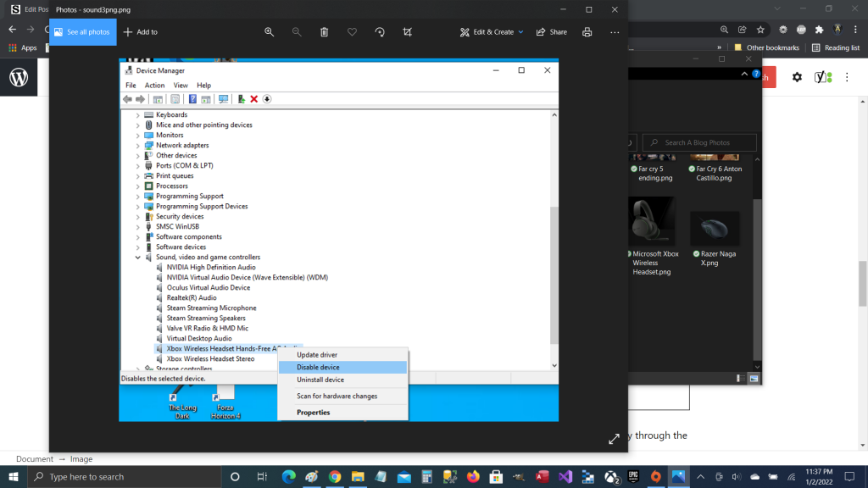Open Mail app from taskbar
This screenshot has height=488, width=868.
point(404,476)
